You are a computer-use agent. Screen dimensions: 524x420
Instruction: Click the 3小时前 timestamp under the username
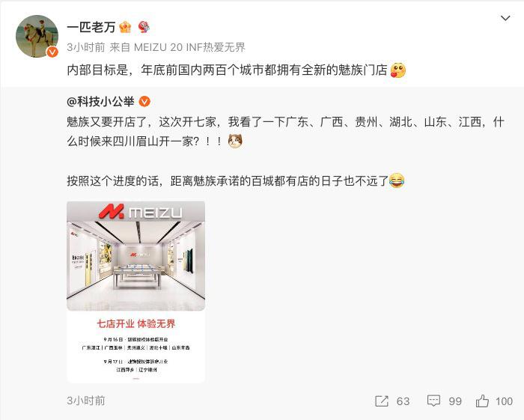pyautogui.click(x=86, y=47)
